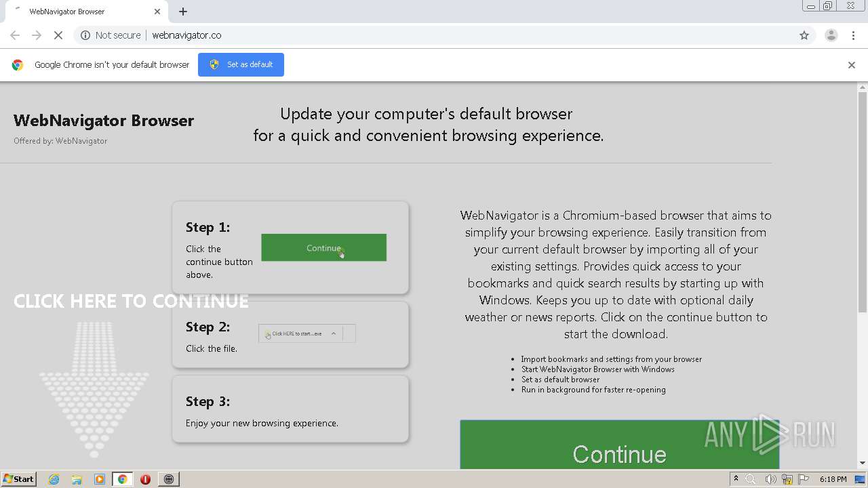Click the WebNavigator Browser heading

(x=104, y=121)
